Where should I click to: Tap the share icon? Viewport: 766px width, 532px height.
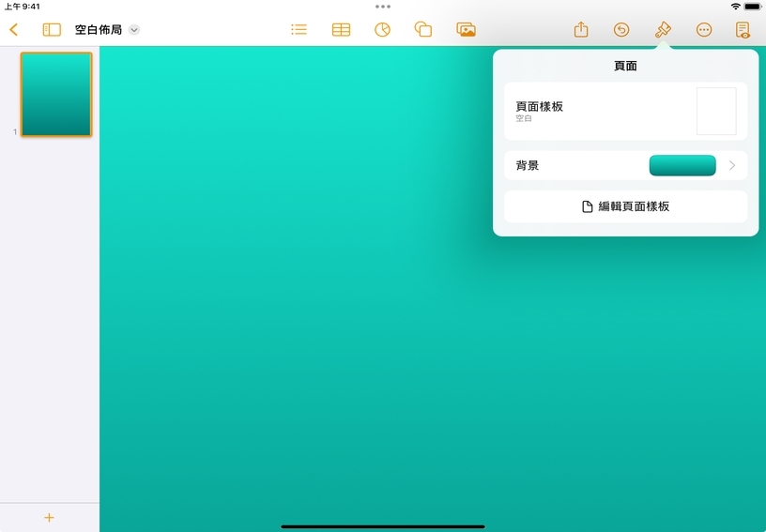pyautogui.click(x=581, y=30)
